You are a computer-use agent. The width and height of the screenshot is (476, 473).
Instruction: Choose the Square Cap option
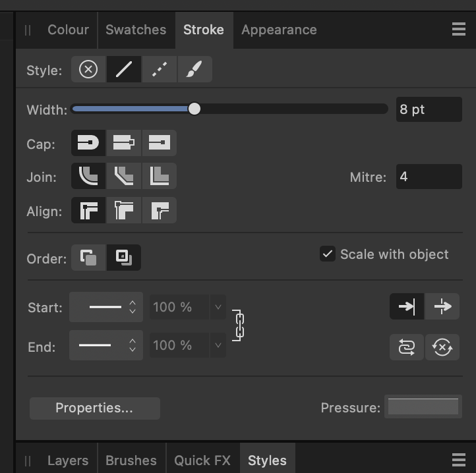pos(124,143)
